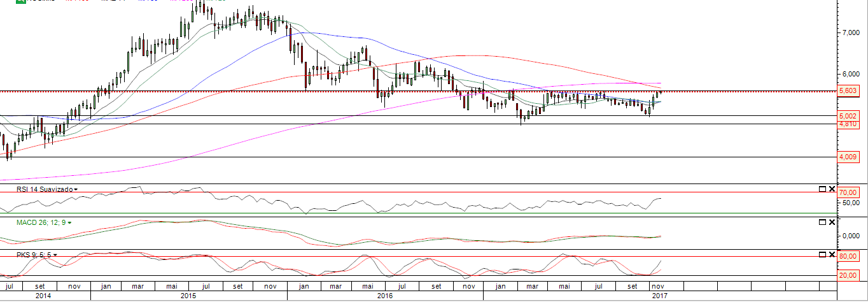This screenshot has width=868, height=302.
Task: Select the green lower RSI level line
Action: pyautogui.click(x=417, y=213)
